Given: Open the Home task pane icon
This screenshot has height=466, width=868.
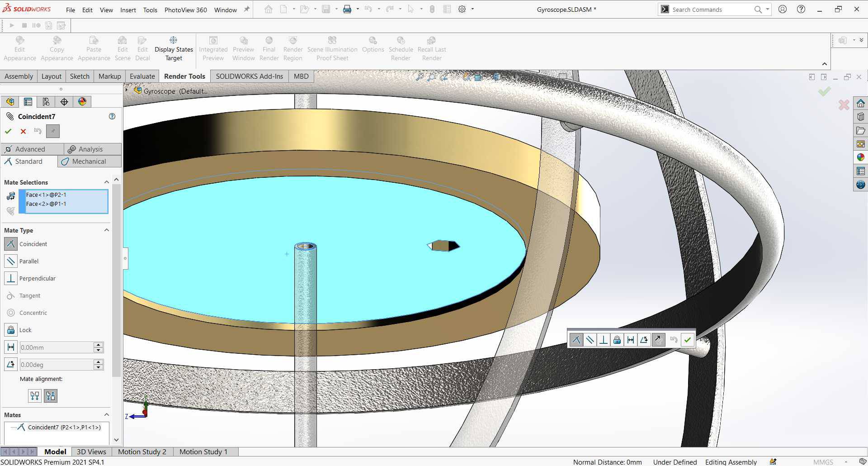Looking at the screenshot, I should [x=860, y=103].
